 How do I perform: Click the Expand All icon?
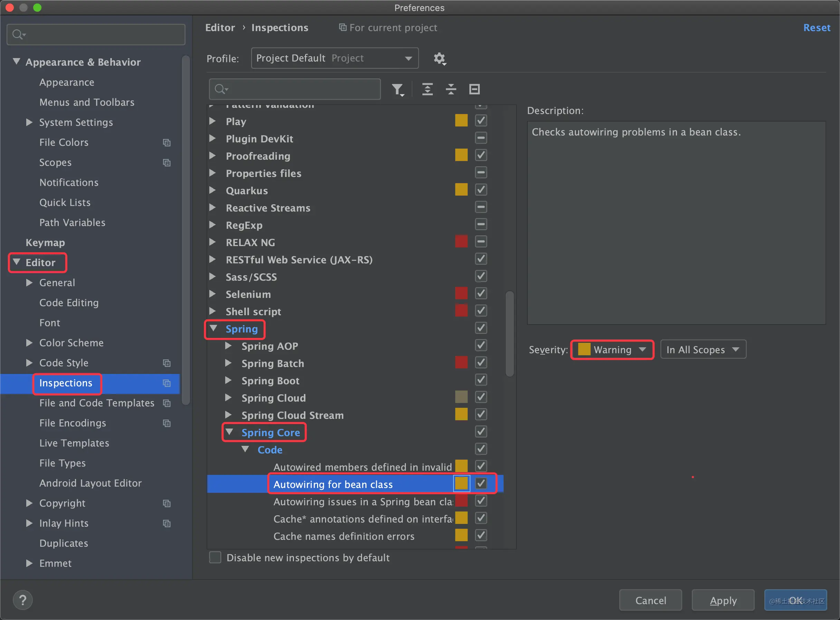(428, 89)
